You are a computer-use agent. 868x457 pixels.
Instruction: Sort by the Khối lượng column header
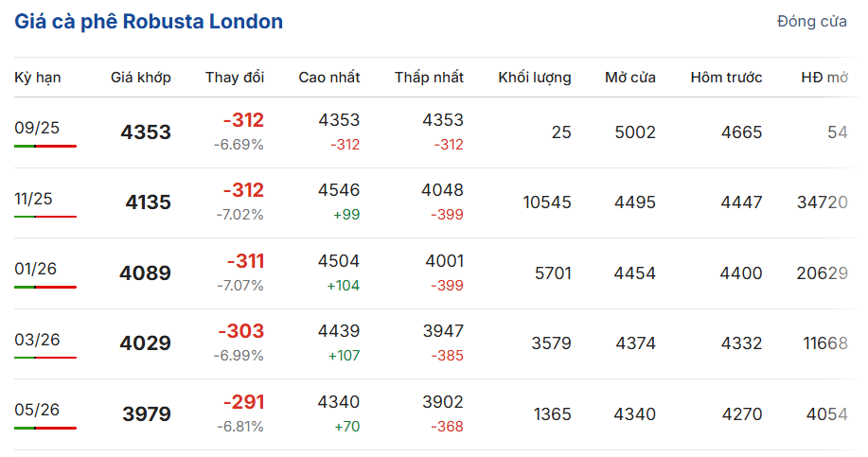pyautogui.click(x=535, y=78)
